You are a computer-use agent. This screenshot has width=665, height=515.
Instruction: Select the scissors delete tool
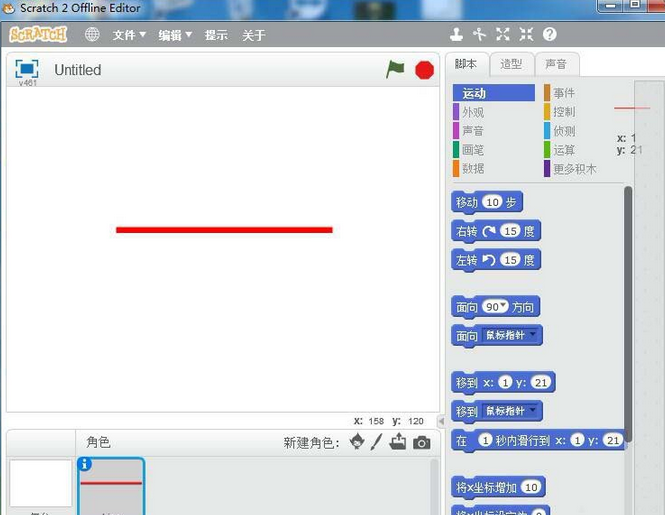pos(479,34)
